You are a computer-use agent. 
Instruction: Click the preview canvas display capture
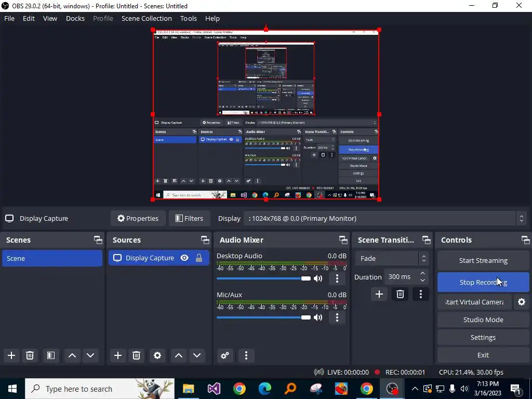[x=265, y=114]
